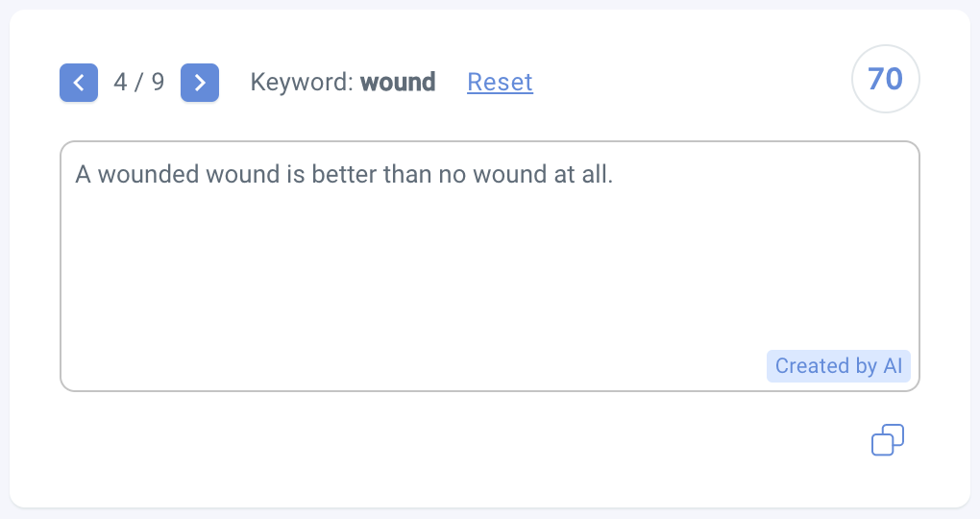Click the underlined Reset link
Screen dimensions: 980x519
[x=500, y=82]
